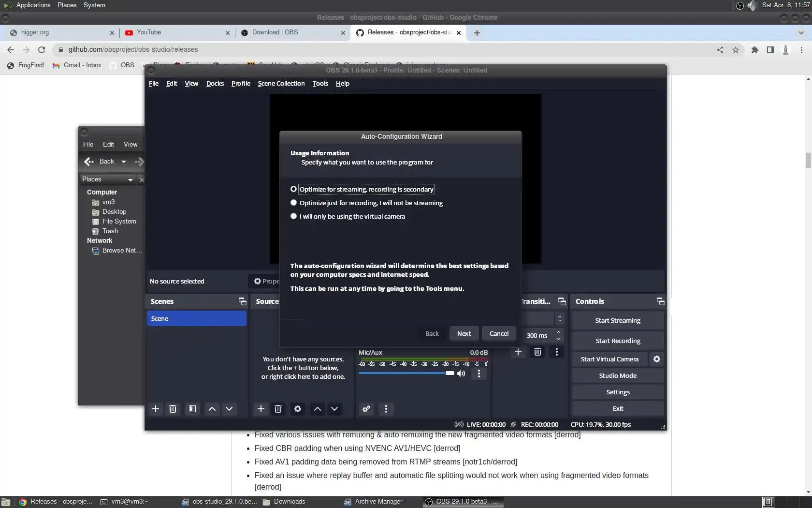The height and width of the screenshot is (508, 812).
Task: Toggle Studio Mode in Controls
Action: pyautogui.click(x=618, y=375)
